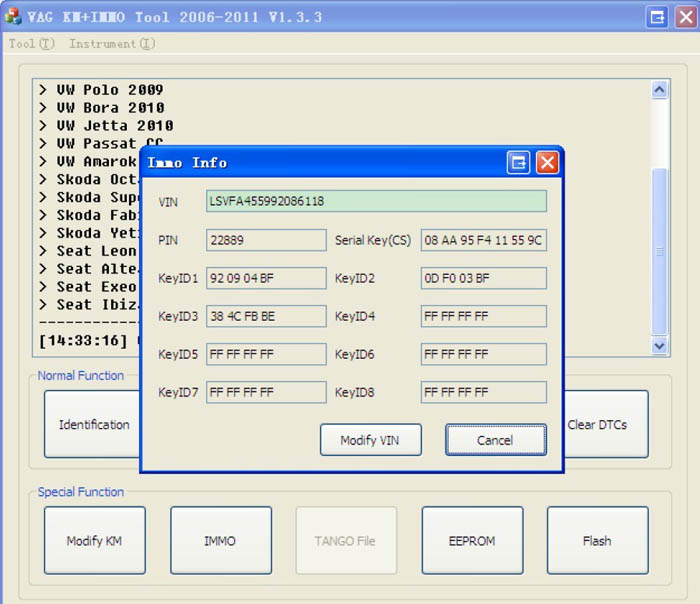Click the log scrollbar up arrow
This screenshot has height=604, width=700.
[x=659, y=90]
